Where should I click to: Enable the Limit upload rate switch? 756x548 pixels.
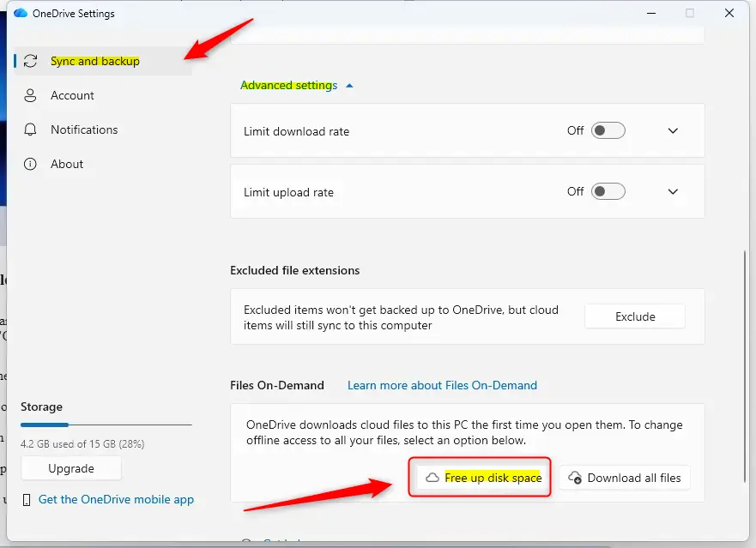(608, 191)
